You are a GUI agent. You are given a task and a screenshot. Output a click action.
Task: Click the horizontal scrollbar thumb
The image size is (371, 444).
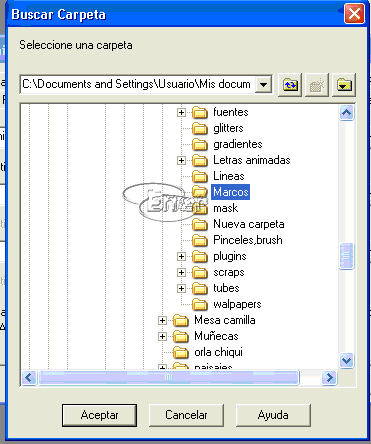click(169, 378)
